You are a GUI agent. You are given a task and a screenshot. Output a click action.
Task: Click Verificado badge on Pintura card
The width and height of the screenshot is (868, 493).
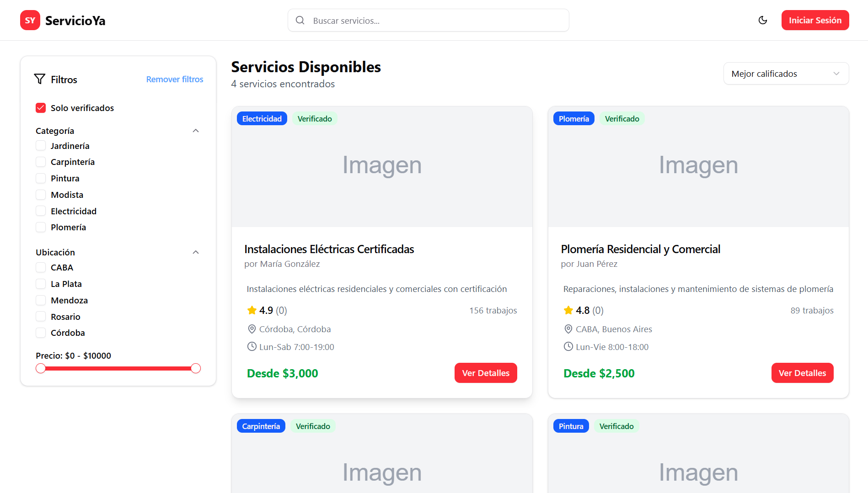pos(616,426)
